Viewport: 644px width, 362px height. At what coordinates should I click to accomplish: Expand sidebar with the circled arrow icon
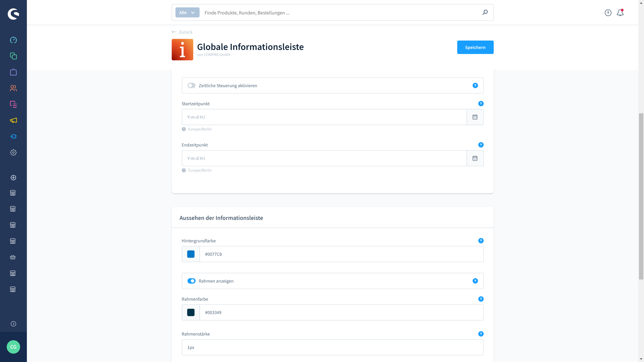pyautogui.click(x=13, y=324)
